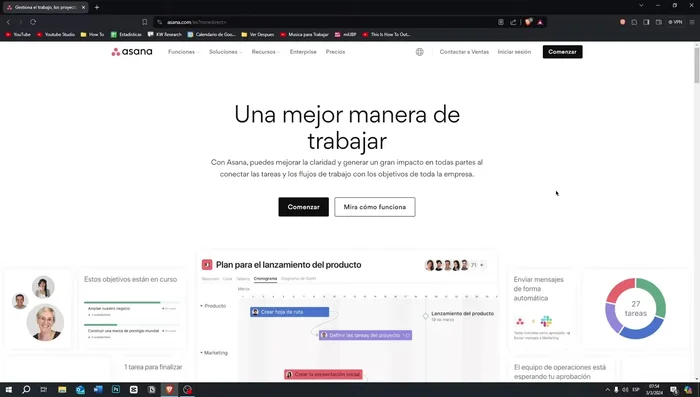Viewport: 700px width, 397px height.
Task: Click the Asana logo in header
Action: [x=132, y=52]
